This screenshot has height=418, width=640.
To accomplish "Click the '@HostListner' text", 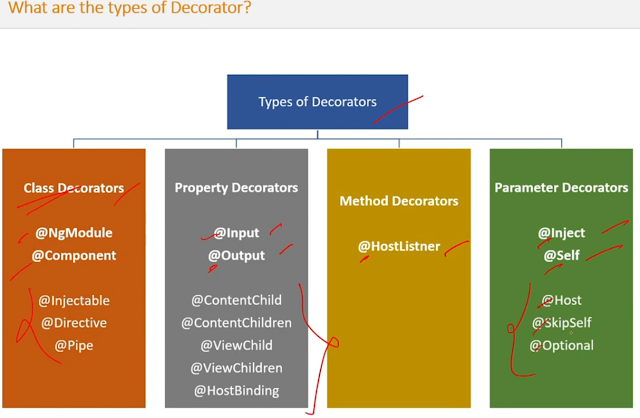I will (399, 246).
